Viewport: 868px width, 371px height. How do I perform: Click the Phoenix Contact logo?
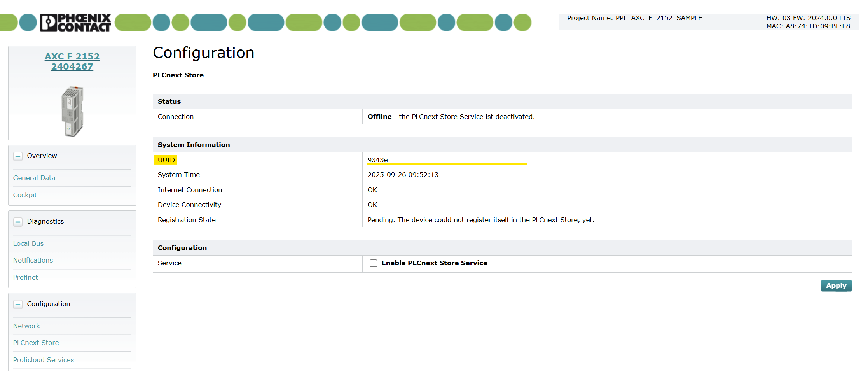(75, 23)
